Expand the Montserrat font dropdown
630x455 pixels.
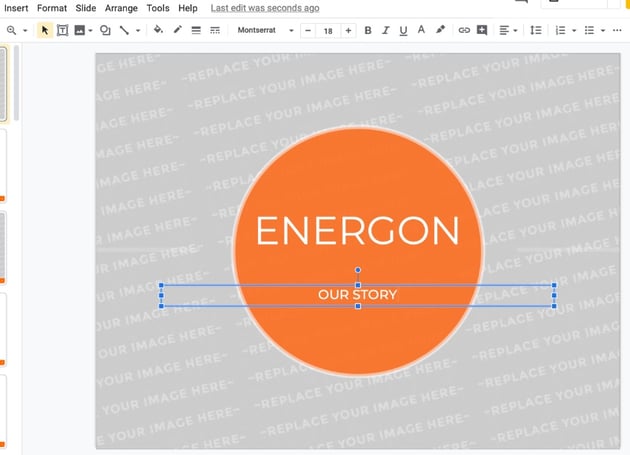(x=265, y=31)
